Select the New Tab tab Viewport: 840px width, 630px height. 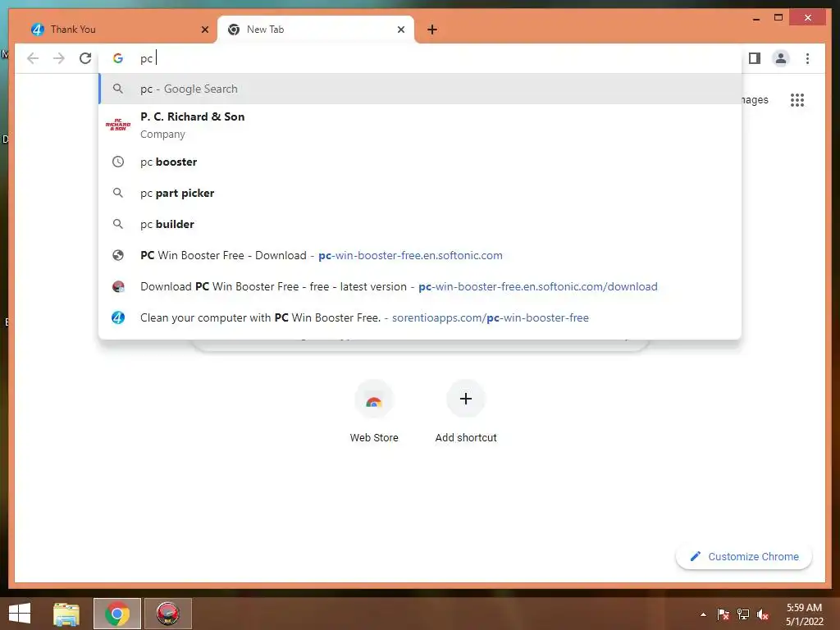tap(316, 30)
